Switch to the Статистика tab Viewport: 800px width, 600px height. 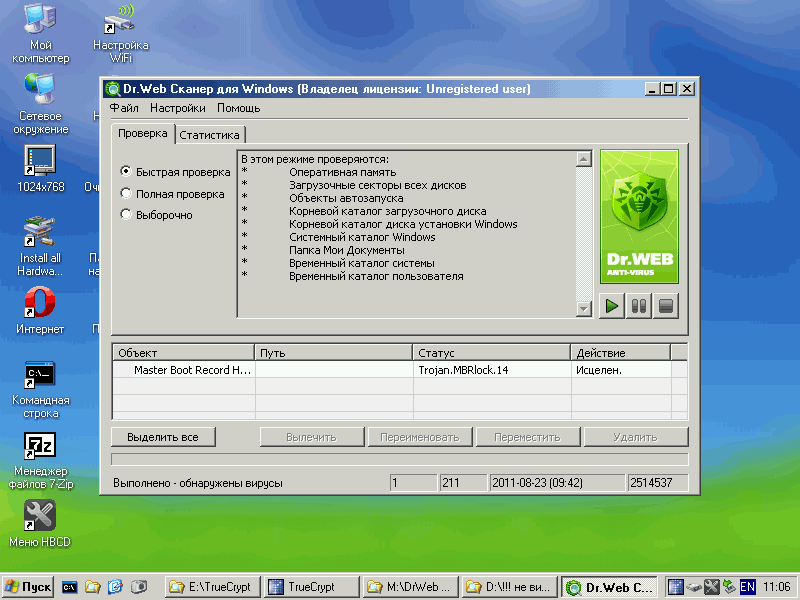(x=209, y=135)
